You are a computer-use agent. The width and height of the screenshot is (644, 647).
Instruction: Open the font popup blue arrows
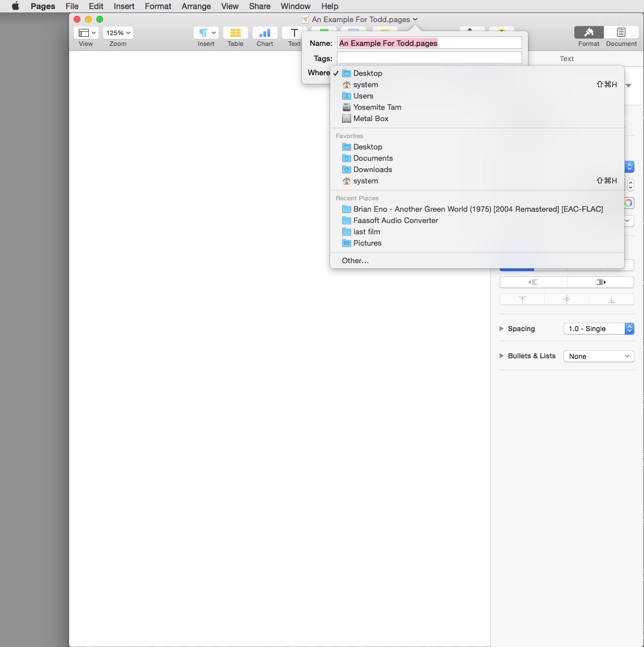tap(629, 166)
